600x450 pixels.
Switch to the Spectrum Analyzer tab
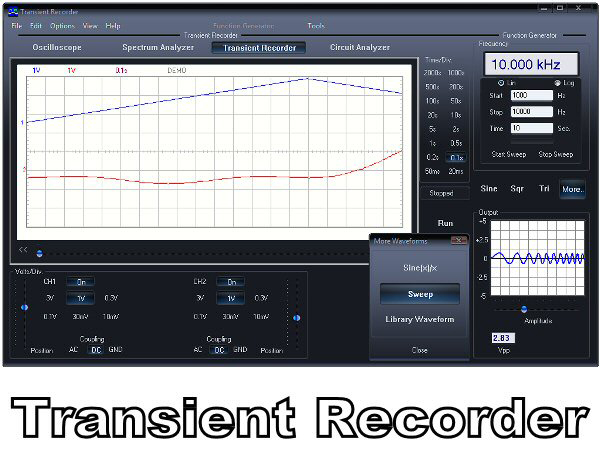pyautogui.click(x=158, y=47)
